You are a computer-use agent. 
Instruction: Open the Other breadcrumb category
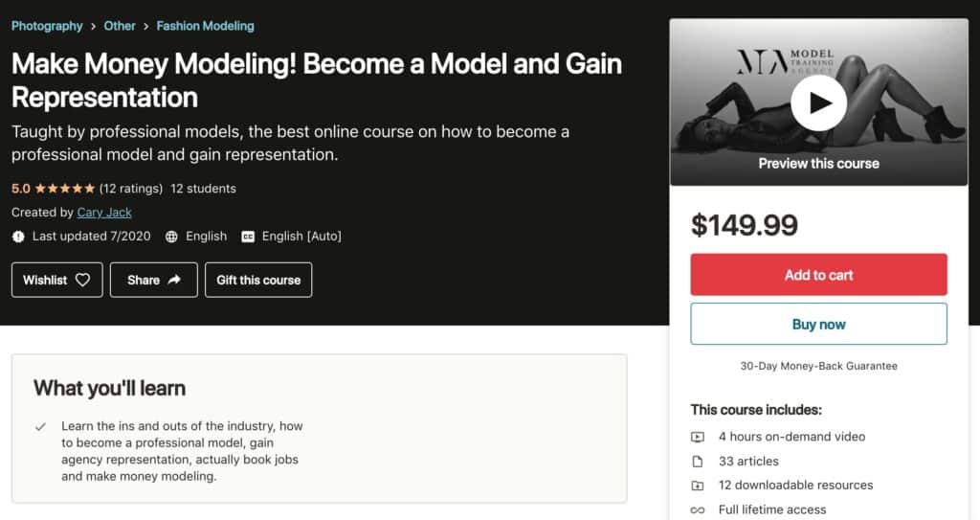click(x=120, y=26)
